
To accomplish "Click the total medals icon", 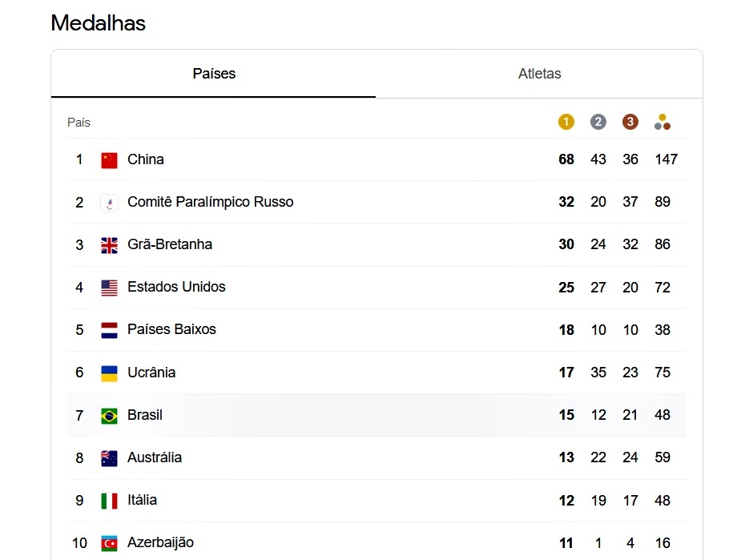I will coord(662,122).
